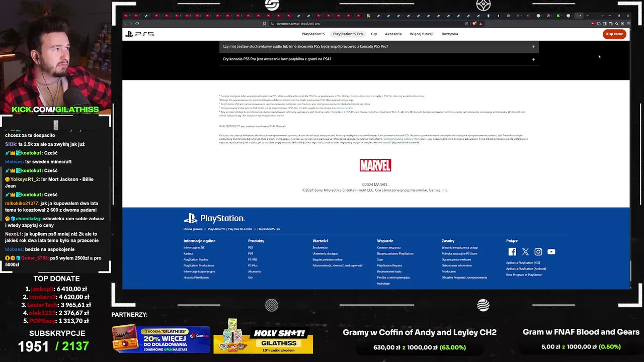Open the Rozrywka nav menu item
Image resolution: width=644 pixels, height=362 pixels.
click(x=450, y=34)
